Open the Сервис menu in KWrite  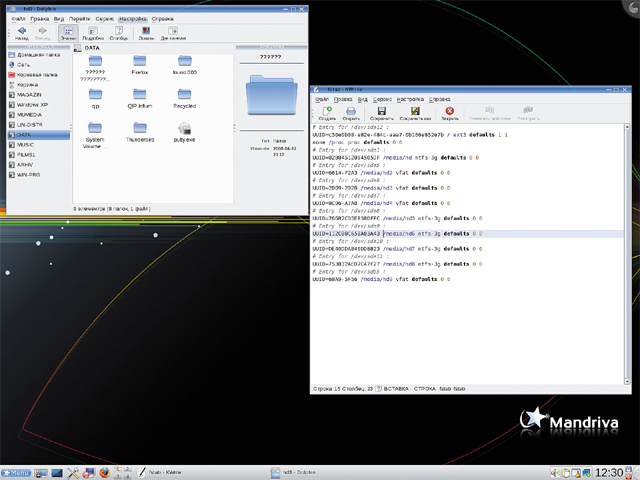pos(383,99)
